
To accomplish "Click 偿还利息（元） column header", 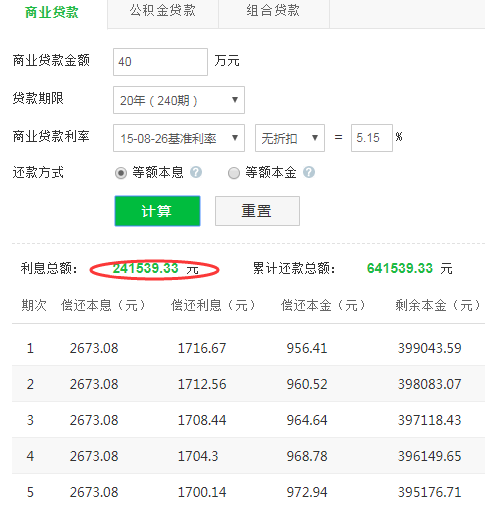I will coord(213,305).
